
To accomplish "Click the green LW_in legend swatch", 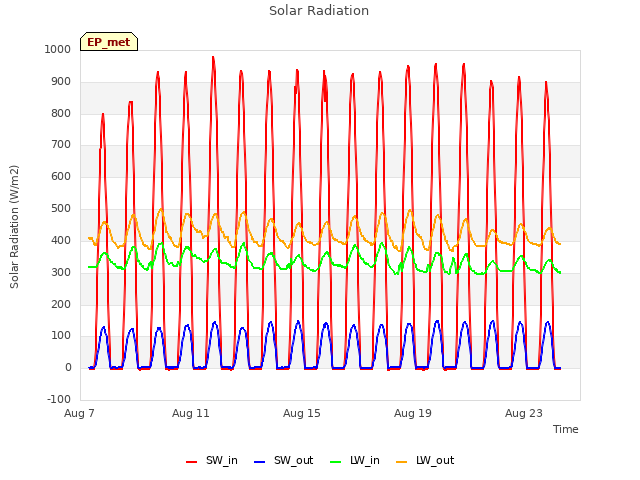I will pyautogui.click(x=335, y=462).
